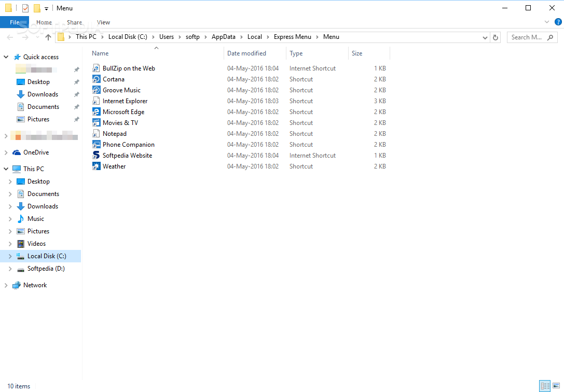Click the OneDrive cloud icon in the sidebar
The width and height of the screenshot is (564, 392).
click(x=17, y=152)
